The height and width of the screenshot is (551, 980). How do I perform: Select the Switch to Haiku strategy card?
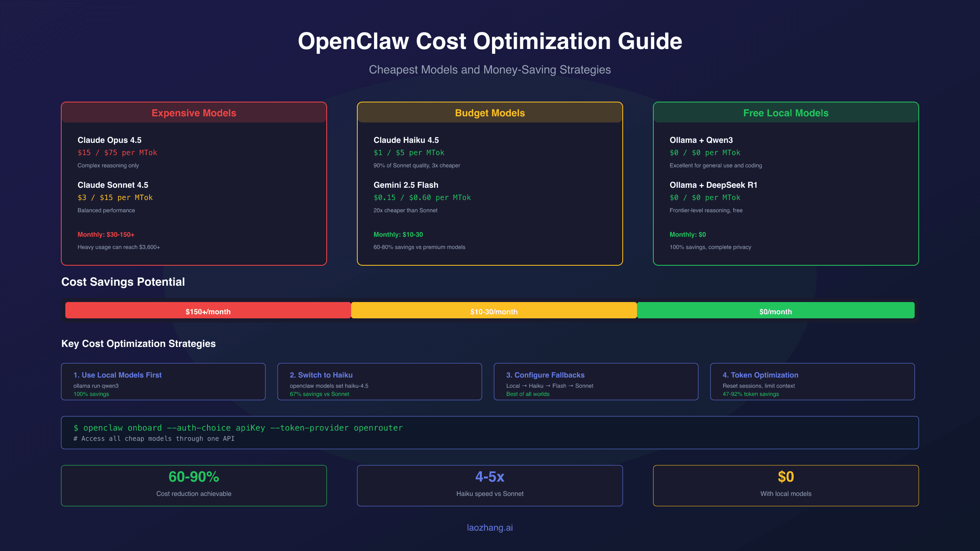379,382
